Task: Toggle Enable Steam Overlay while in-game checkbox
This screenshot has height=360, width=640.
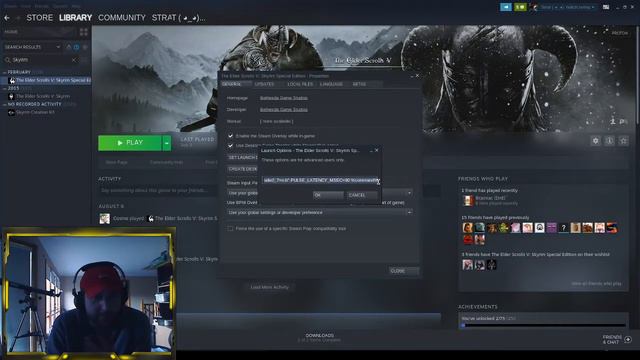Action: 231,136
